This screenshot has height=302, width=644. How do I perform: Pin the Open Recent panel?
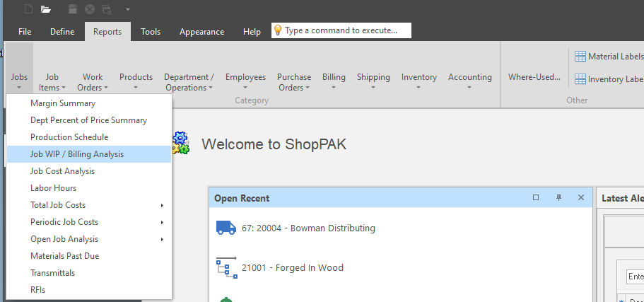pyautogui.click(x=558, y=198)
